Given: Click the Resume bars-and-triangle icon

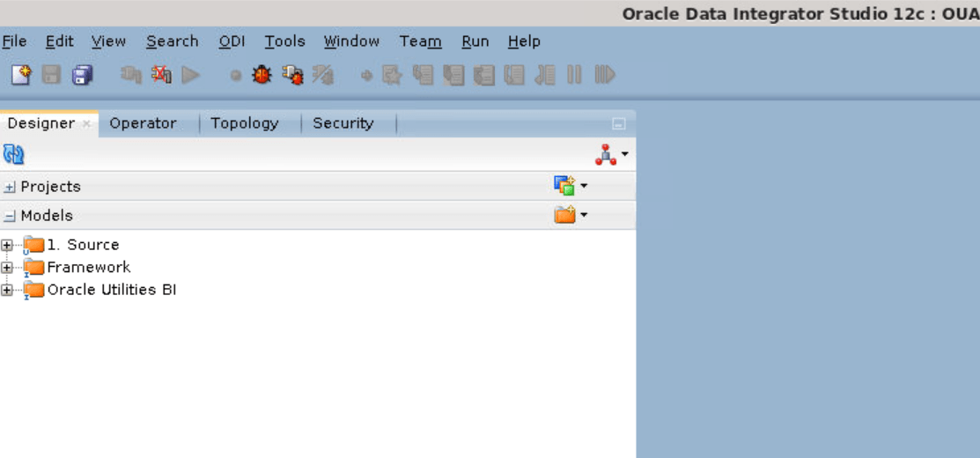Looking at the screenshot, I should pos(604,76).
